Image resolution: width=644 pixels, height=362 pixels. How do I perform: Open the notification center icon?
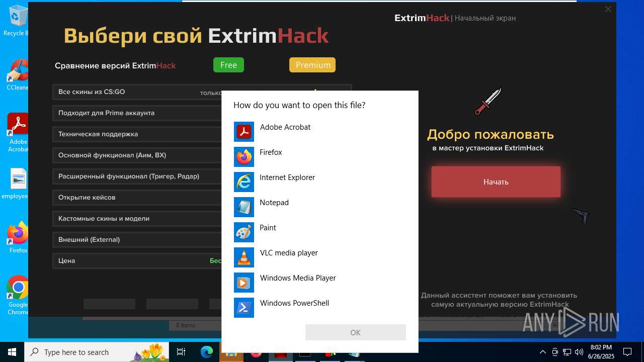[627, 352]
